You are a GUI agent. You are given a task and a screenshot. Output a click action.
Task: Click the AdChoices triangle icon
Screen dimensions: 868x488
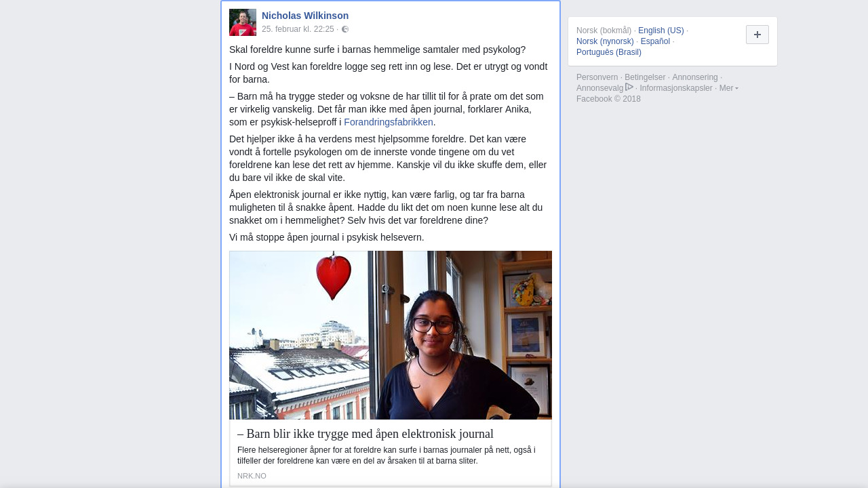click(x=629, y=87)
